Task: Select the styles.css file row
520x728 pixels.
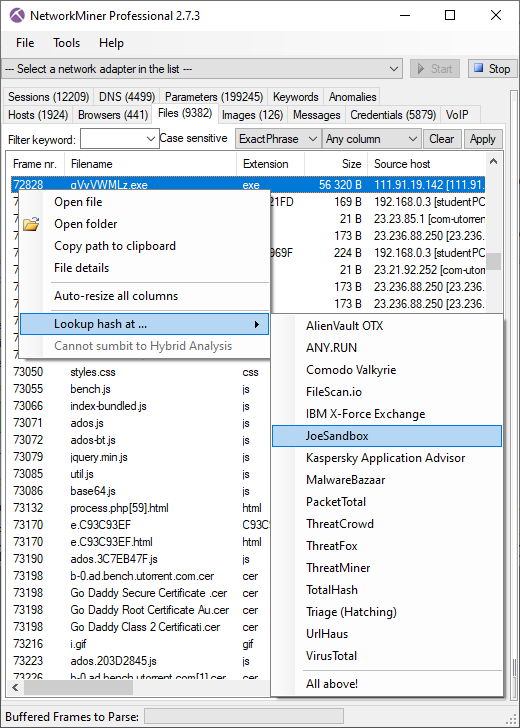Action: 139,372
